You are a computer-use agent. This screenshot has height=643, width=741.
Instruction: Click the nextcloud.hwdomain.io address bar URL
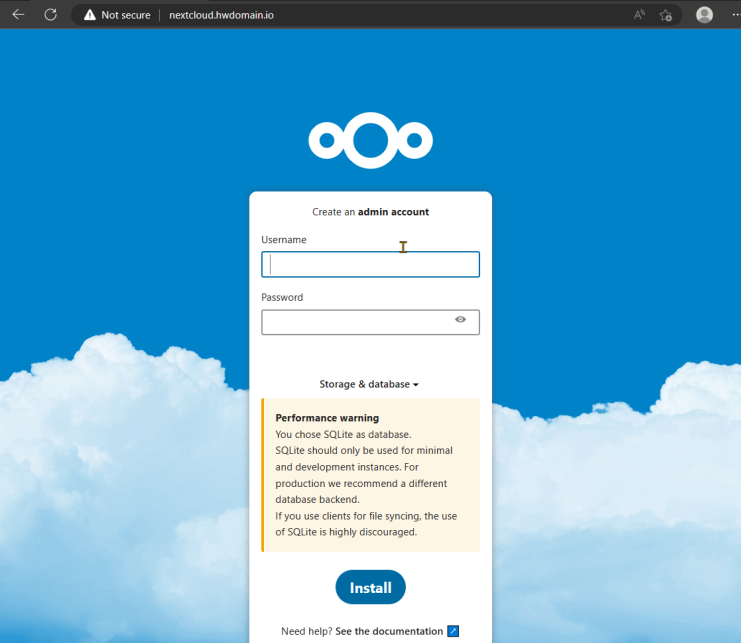click(221, 15)
